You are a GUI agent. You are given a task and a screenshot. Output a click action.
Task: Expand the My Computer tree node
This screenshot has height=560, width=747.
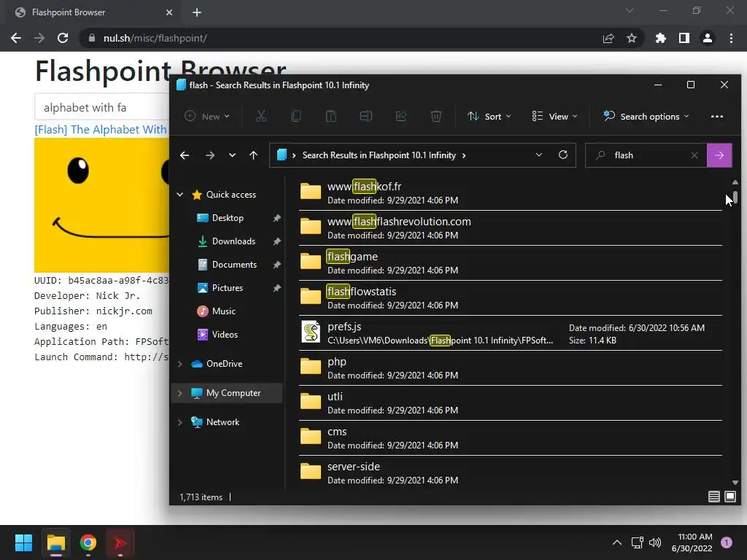180,393
